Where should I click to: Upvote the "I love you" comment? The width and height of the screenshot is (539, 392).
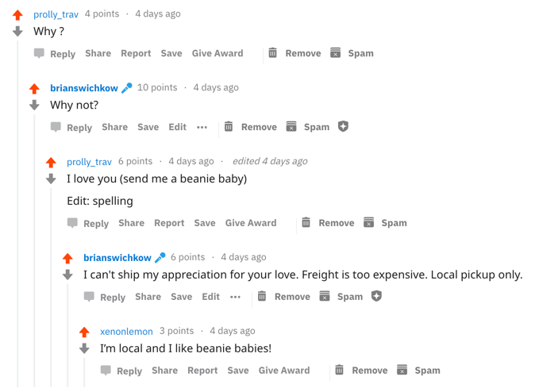coord(51,162)
